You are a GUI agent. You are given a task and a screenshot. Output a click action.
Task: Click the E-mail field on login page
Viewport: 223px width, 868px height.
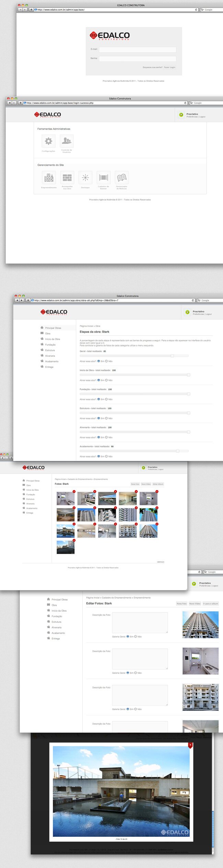(138, 50)
